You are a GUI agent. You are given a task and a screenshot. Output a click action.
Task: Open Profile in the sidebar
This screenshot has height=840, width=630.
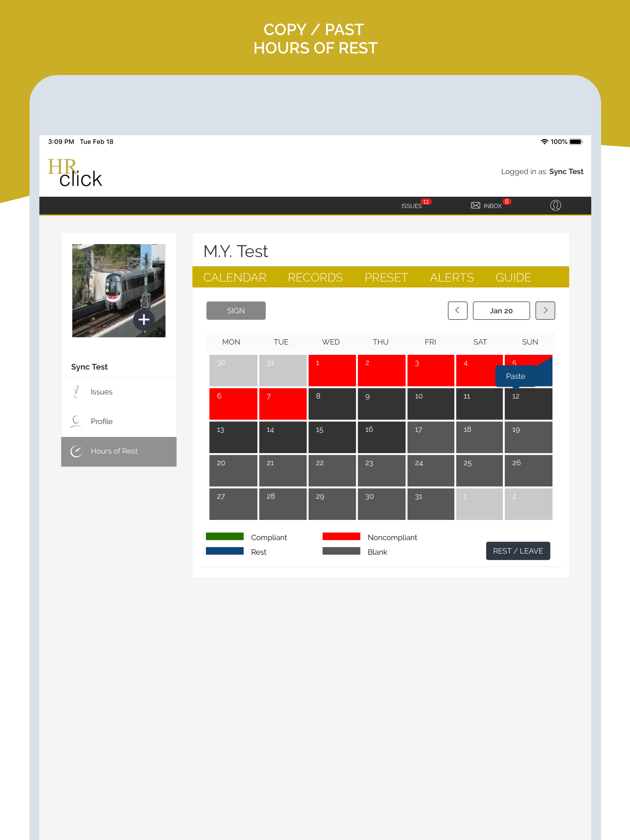coord(118,422)
